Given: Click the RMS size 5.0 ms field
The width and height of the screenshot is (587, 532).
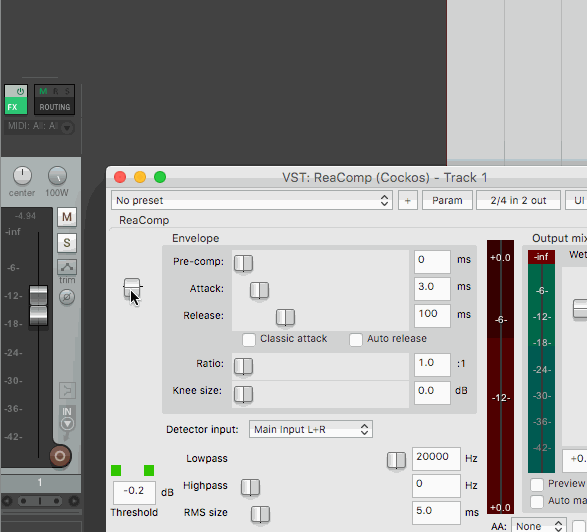Looking at the screenshot, I should pyautogui.click(x=436, y=513).
